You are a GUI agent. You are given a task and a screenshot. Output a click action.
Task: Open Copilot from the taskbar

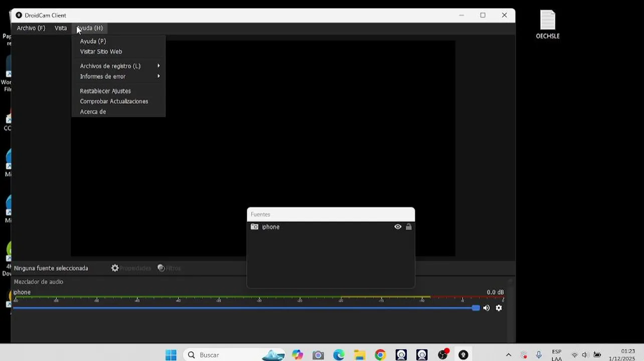tap(297, 355)
